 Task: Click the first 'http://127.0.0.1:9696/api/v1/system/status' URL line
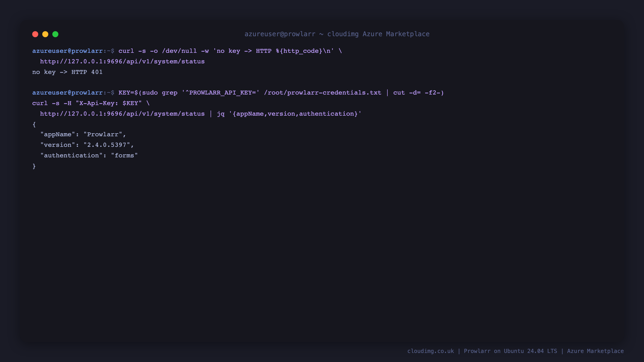pyautogui.click(x=122, y=62)
